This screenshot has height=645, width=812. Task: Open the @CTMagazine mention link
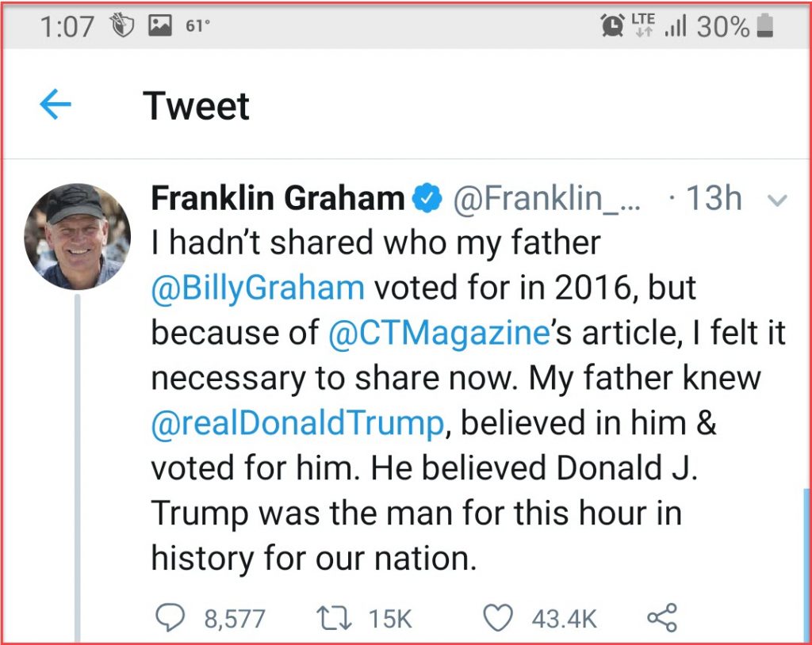(439, 333)
